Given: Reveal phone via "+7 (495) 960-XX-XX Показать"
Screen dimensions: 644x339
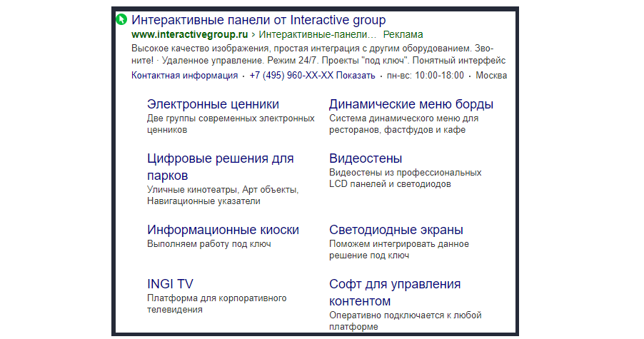Looking at the screenshot, I should [x=312, y=76].
